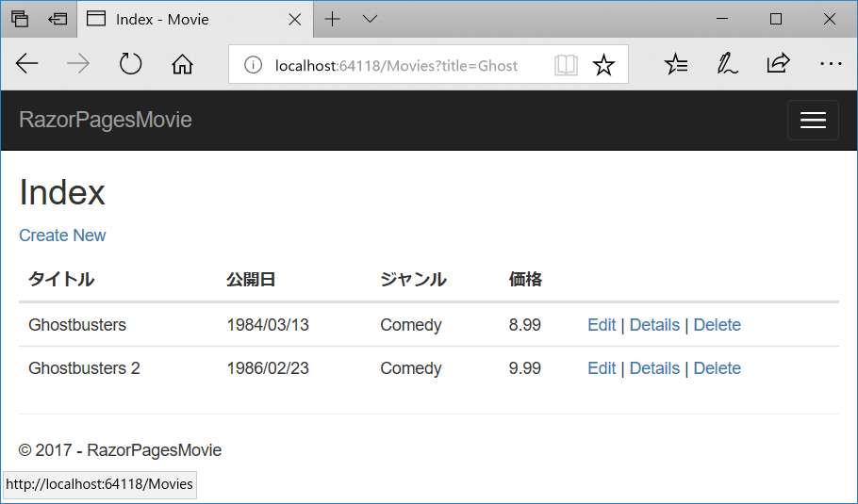Close the Edge browser window
Image resolution: width=858 pixels, height=504 pixels.
[x=830, y=19]
